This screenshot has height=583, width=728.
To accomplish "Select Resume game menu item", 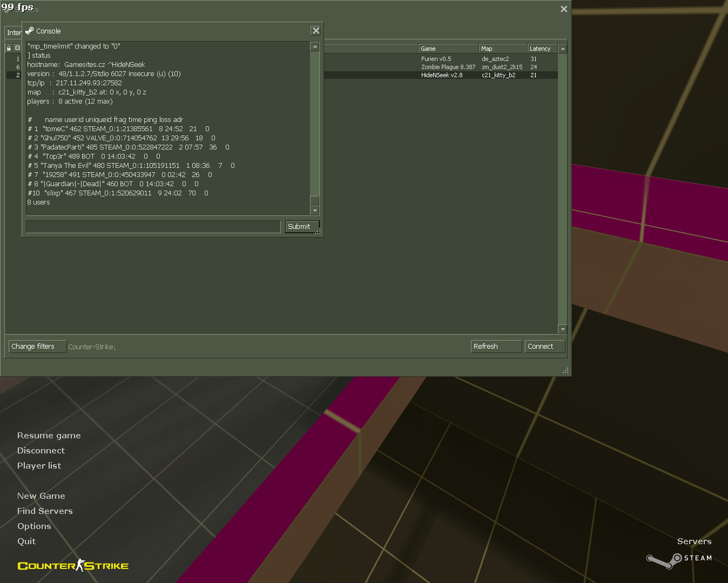I will (49, 436).
